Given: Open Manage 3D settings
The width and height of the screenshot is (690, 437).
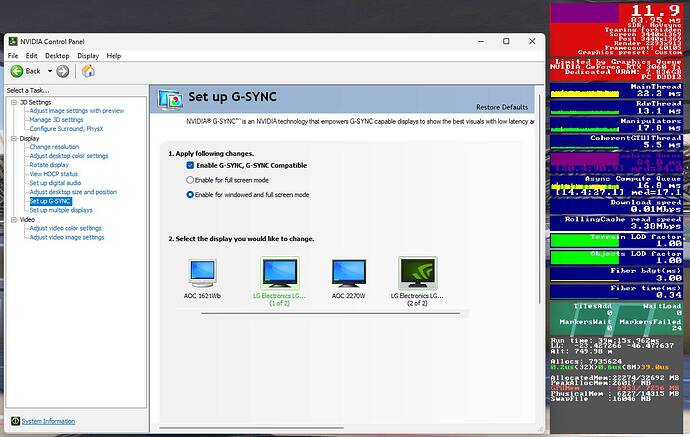Looking at the screenshot, I should pos(56,120).
